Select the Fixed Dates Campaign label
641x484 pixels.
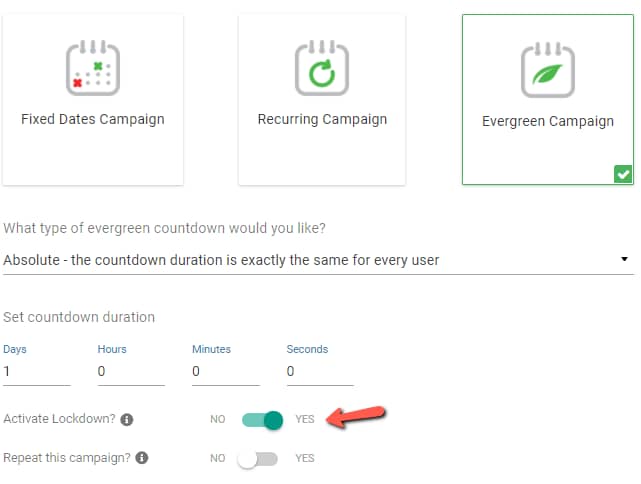(x=93, y=119)
